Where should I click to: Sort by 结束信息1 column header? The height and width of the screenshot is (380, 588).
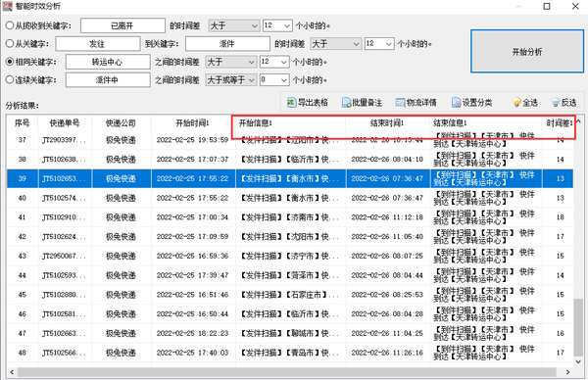tap(486, 123)
